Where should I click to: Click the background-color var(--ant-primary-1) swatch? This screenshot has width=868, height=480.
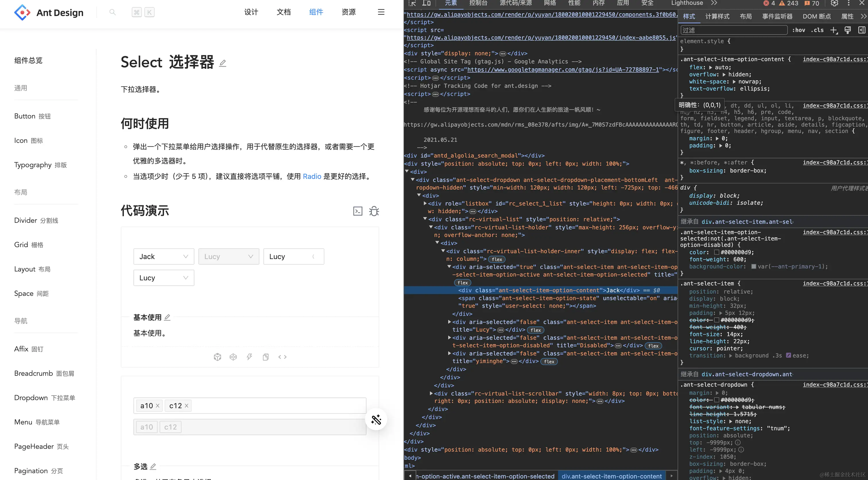coord(753,267)
